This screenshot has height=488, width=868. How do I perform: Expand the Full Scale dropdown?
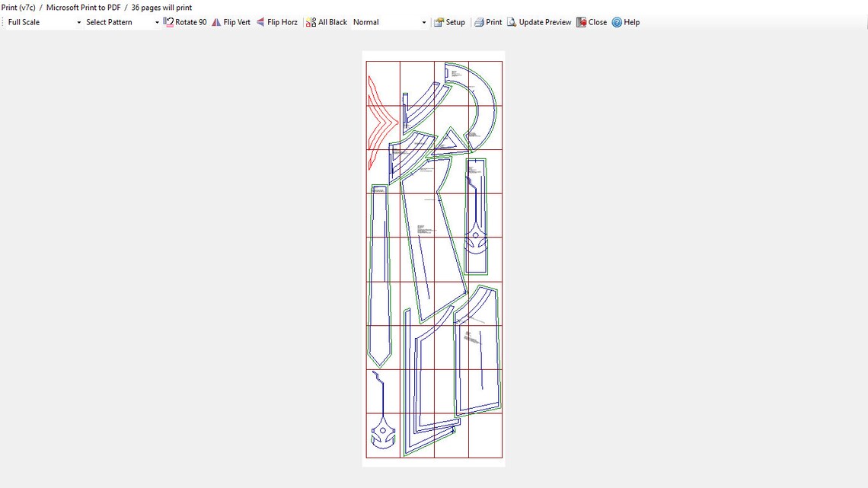43,22
